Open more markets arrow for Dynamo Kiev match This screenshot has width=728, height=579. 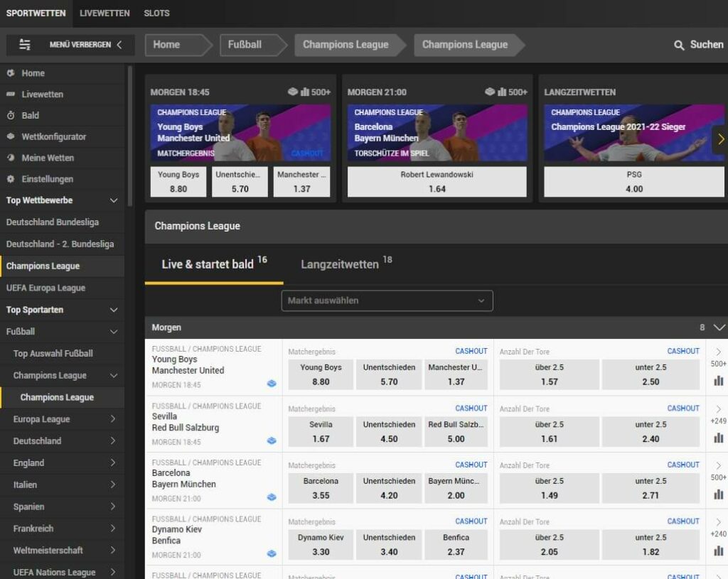pyautogui.click(x=718, y=522)
